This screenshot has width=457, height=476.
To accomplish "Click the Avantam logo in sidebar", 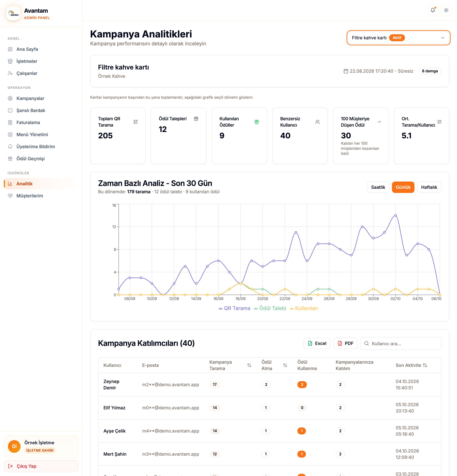I will pyautogui.click(x=13, y=14).
